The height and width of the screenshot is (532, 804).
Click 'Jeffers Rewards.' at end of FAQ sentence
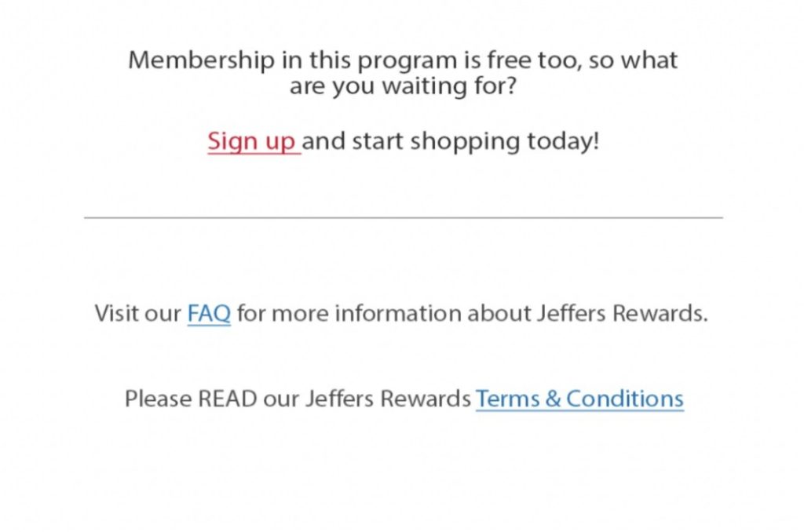click(623, 313)
